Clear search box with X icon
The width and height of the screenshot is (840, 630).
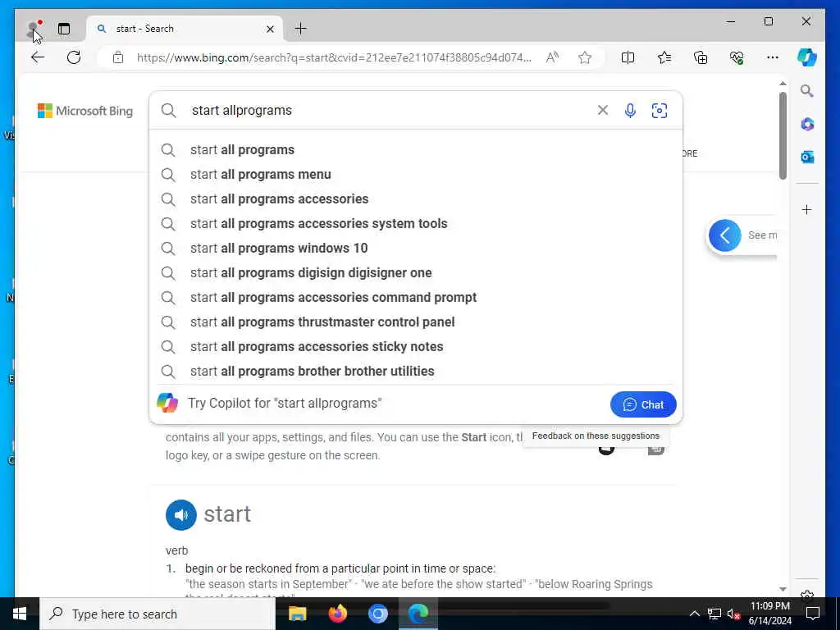[603, 110]
